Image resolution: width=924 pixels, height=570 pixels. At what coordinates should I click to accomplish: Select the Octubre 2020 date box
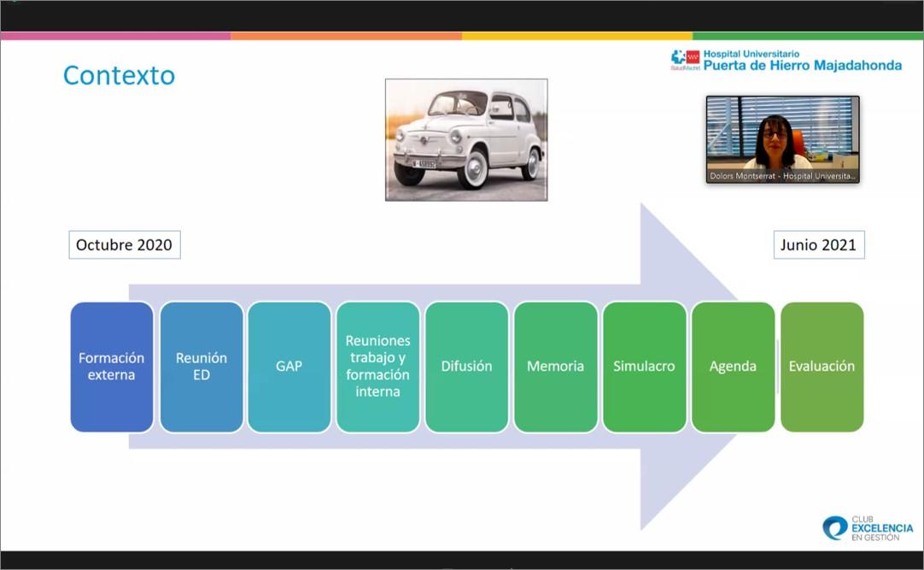125,245
